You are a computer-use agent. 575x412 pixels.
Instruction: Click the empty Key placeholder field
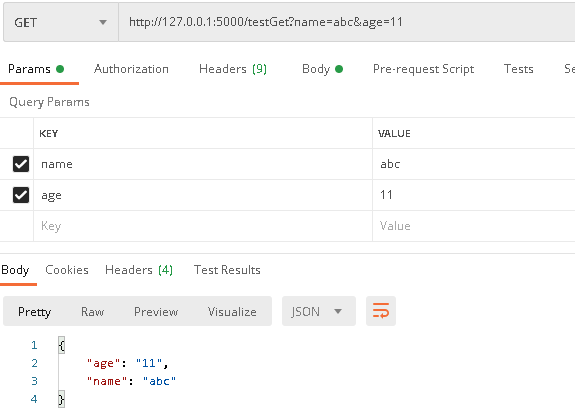coord(203,226)
